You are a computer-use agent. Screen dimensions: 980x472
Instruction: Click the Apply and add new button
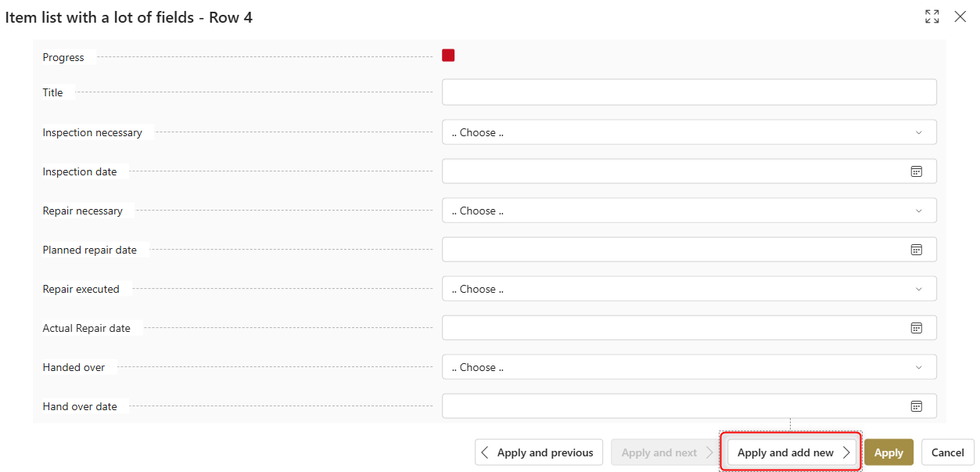pyautogui.click(x=791, y=452)
